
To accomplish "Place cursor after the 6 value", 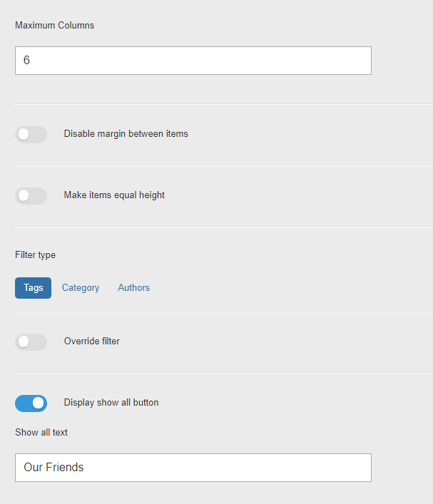I will pos(31,61).
